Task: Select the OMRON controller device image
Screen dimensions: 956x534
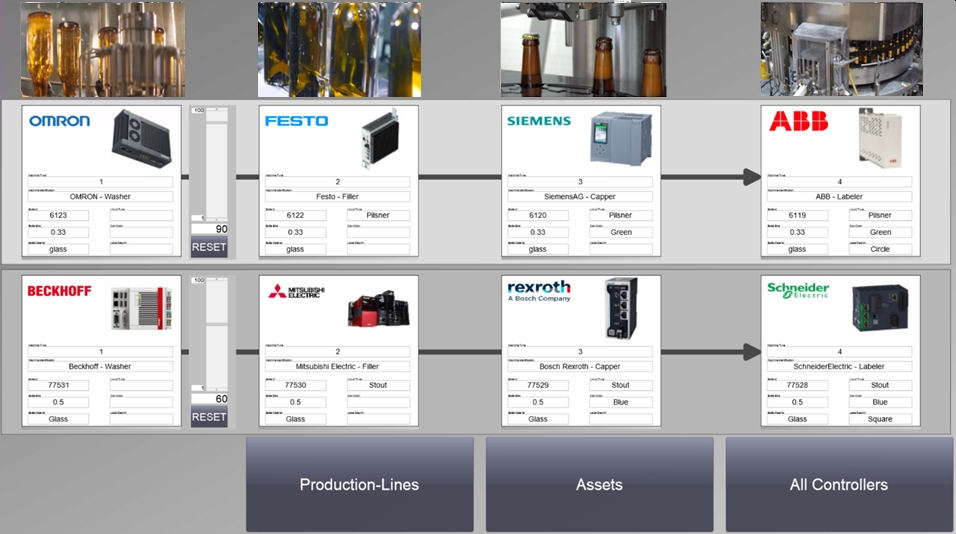Action: coord(141,139)
